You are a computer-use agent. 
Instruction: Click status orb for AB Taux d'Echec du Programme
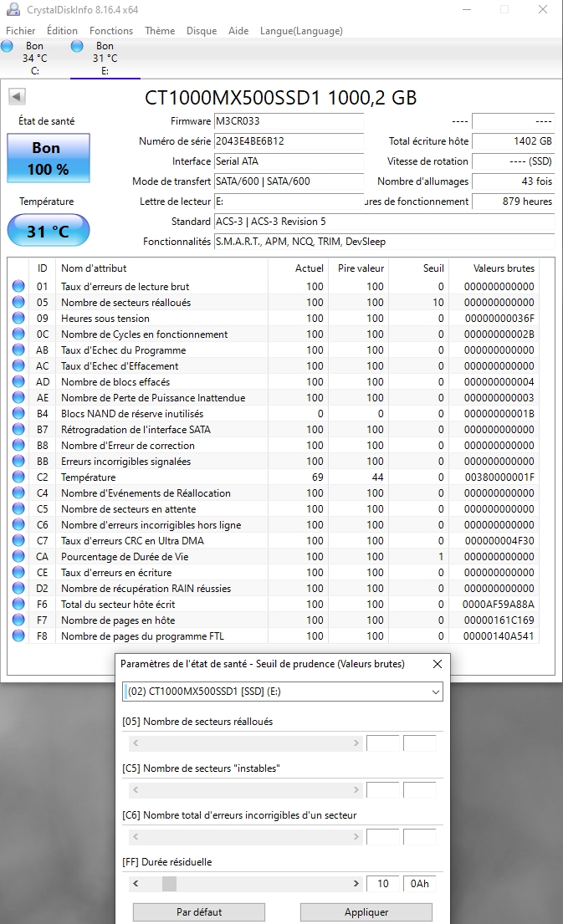click(x=19, y=350)
